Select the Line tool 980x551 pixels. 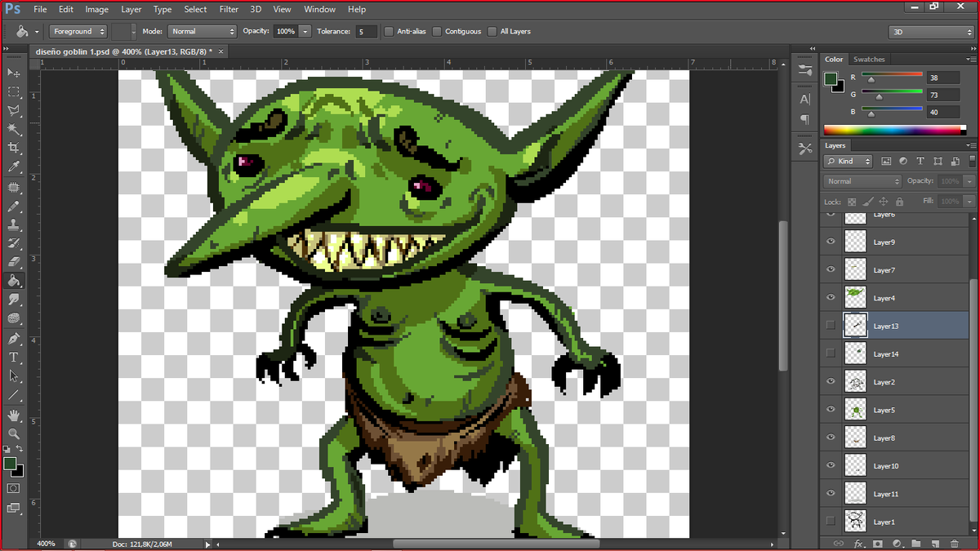click(14, 395)
